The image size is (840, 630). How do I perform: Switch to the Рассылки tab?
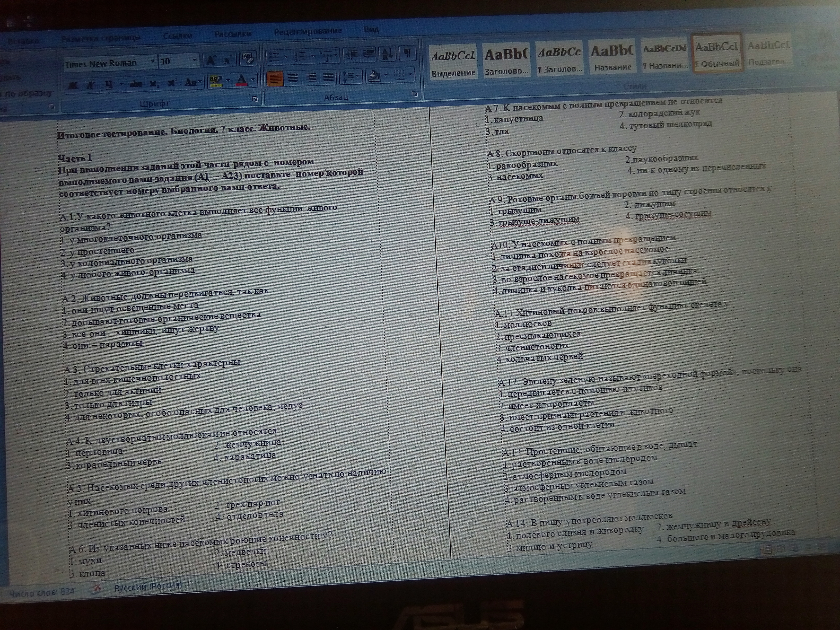(x=233, y=34)
